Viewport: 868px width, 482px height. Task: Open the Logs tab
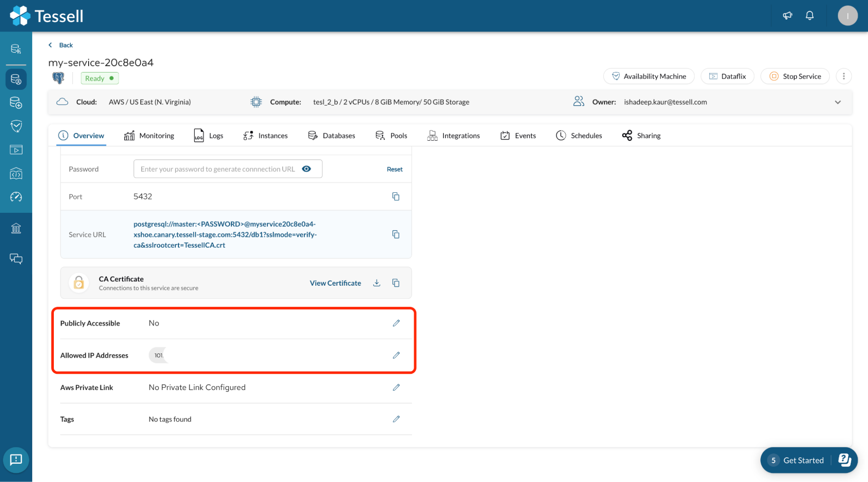tap(208, 135)
